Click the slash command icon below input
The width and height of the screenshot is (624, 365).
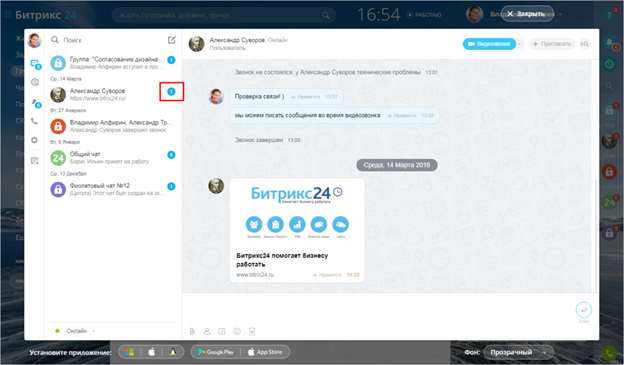222,331
